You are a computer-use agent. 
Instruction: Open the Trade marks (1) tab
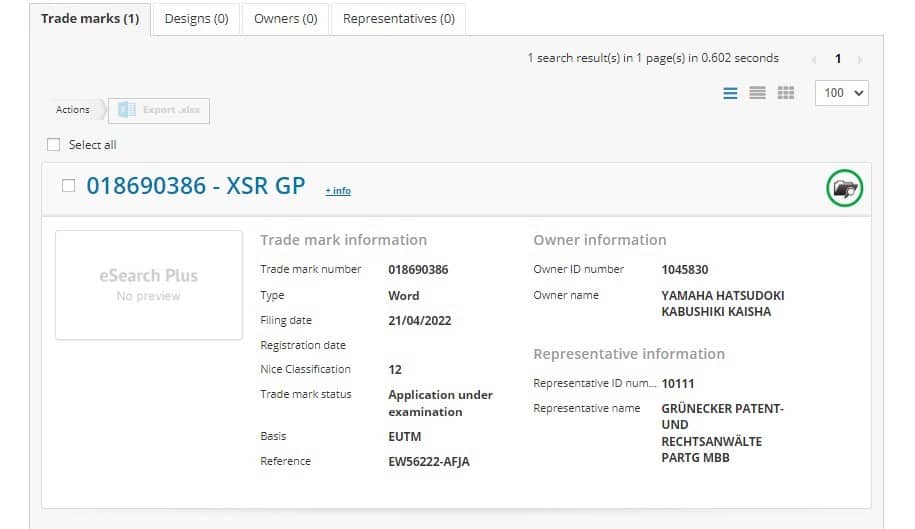point(90,19)
